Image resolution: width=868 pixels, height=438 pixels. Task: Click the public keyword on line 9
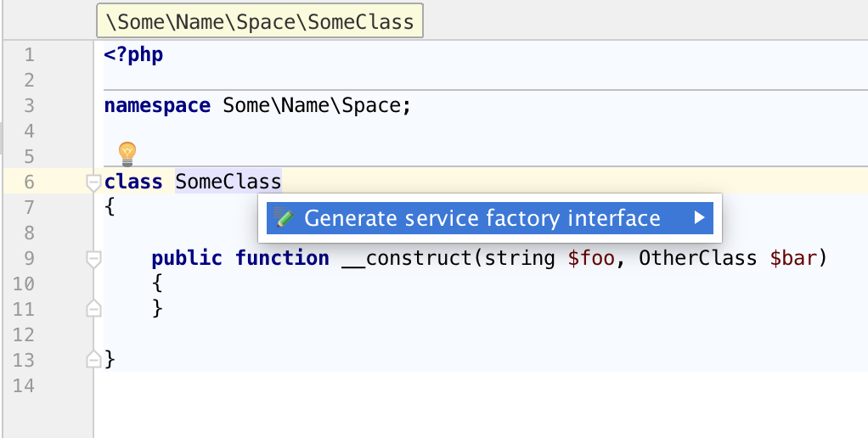(187, 258)
